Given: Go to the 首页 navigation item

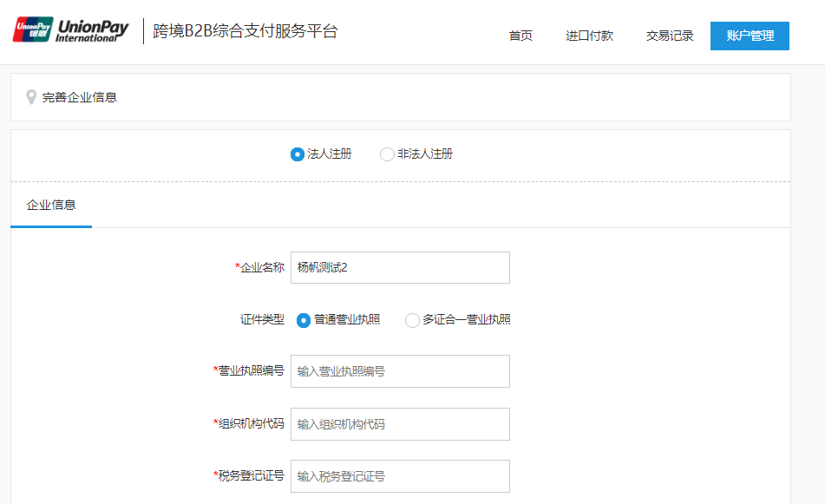Looking at the screenshot, I should 521,36.
